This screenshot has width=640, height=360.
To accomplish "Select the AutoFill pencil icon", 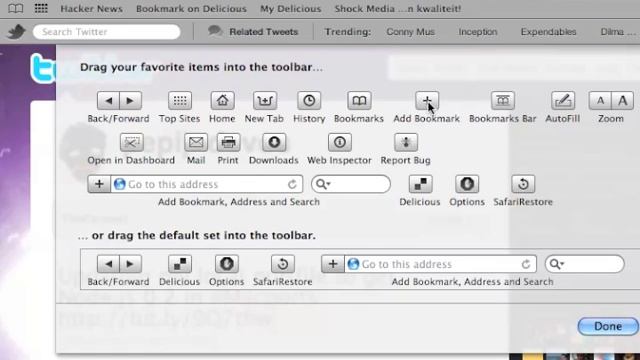I will pyautogui.click(x=563, y=101).
